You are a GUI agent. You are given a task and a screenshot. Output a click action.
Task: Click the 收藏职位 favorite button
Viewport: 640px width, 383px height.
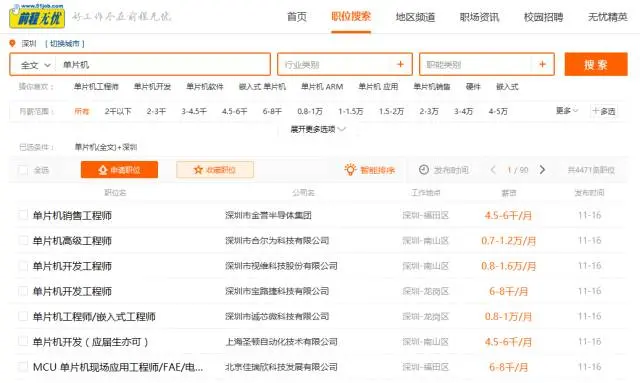coord(215,169)
